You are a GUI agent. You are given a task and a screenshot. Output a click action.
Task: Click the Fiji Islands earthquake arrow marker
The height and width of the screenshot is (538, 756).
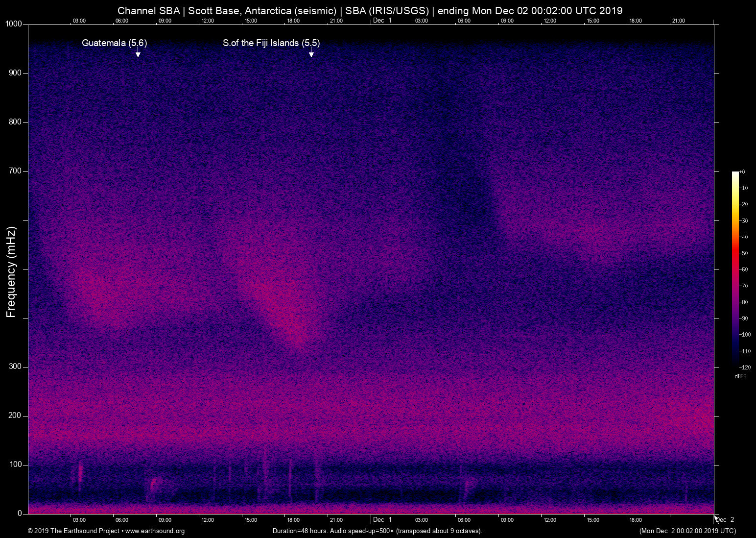[x=311, y=54]
